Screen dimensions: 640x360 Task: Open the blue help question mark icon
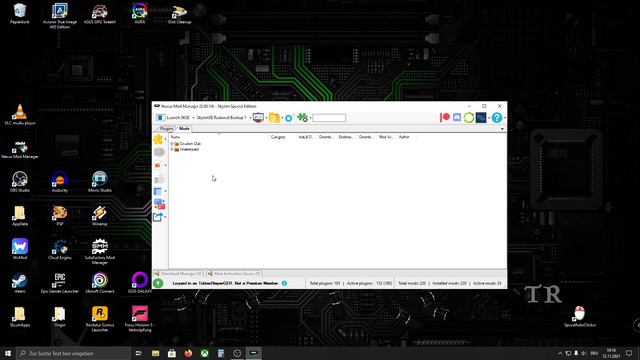(x=497, y=118)
